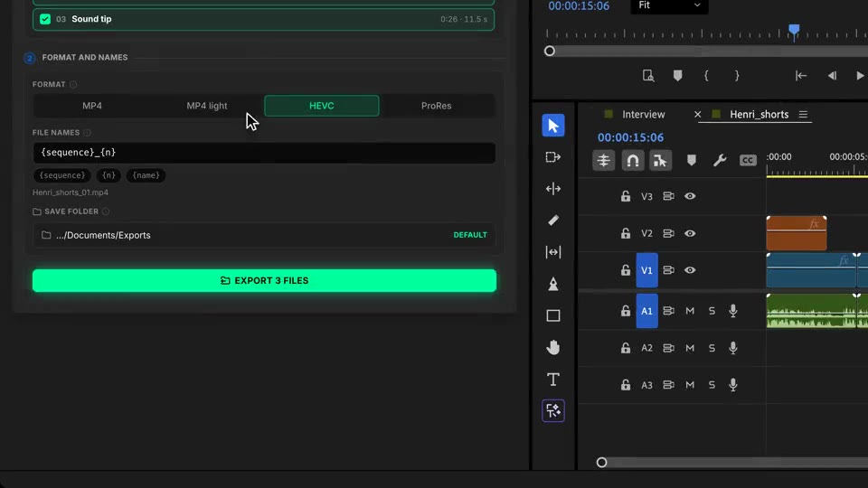This screenshot has height=488, width=868.
Task: Mark Out point in monitor
Action: coord(737,76)
